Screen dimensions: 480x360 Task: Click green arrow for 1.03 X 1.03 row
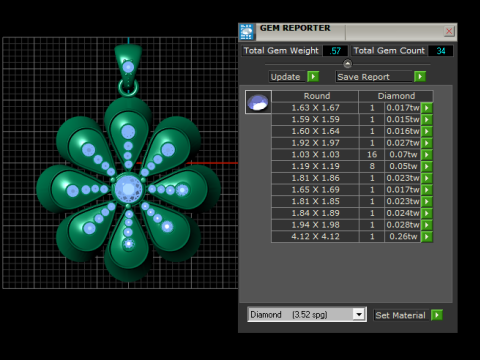coord(427,154)
